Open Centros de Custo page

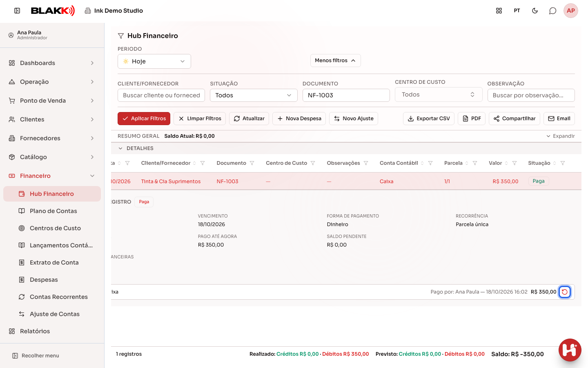click(52, 228)
